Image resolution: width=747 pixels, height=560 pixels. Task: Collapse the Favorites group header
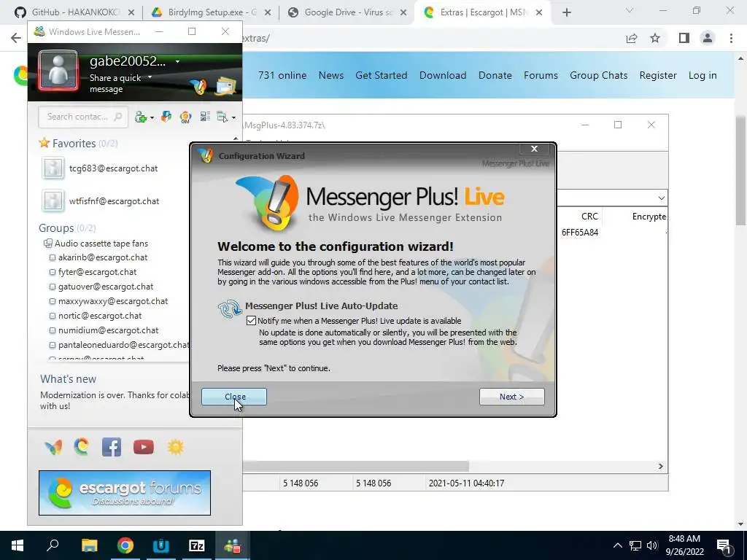click(74, 144)
